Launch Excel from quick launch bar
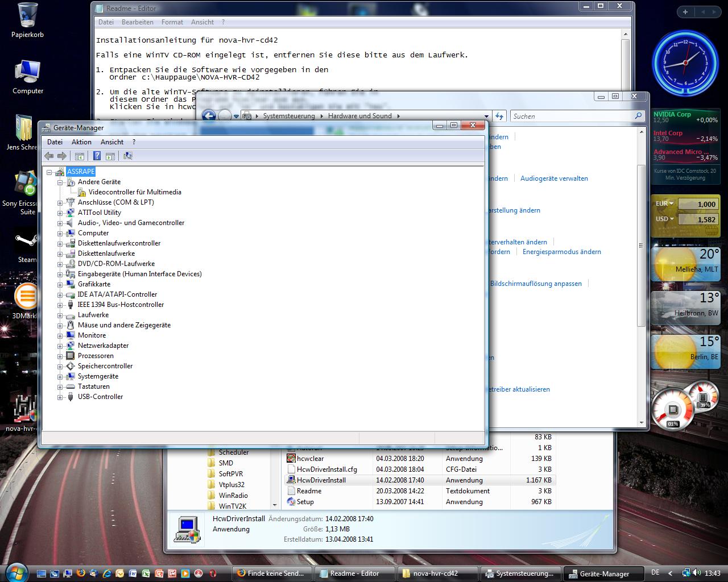This screenshot has width=728, height=582. 146,573
